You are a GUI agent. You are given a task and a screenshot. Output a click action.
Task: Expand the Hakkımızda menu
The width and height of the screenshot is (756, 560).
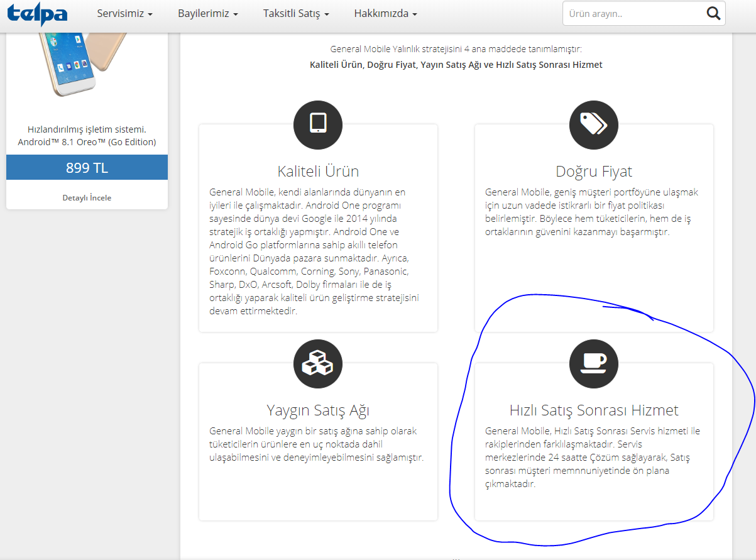coord(386,13)
